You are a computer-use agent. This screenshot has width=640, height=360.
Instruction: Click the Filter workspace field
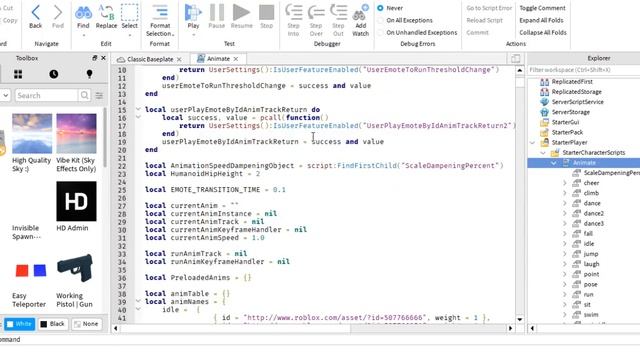pos(584,70)
